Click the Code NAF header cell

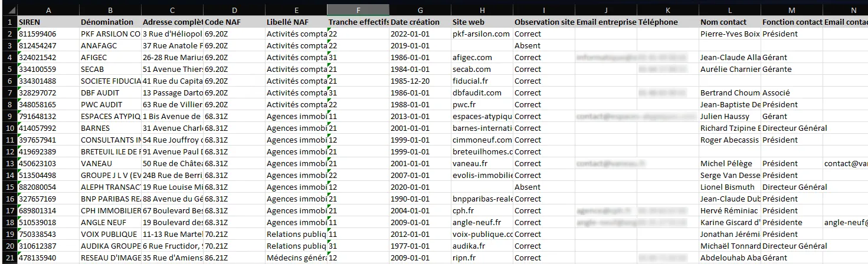click(234, 22)
